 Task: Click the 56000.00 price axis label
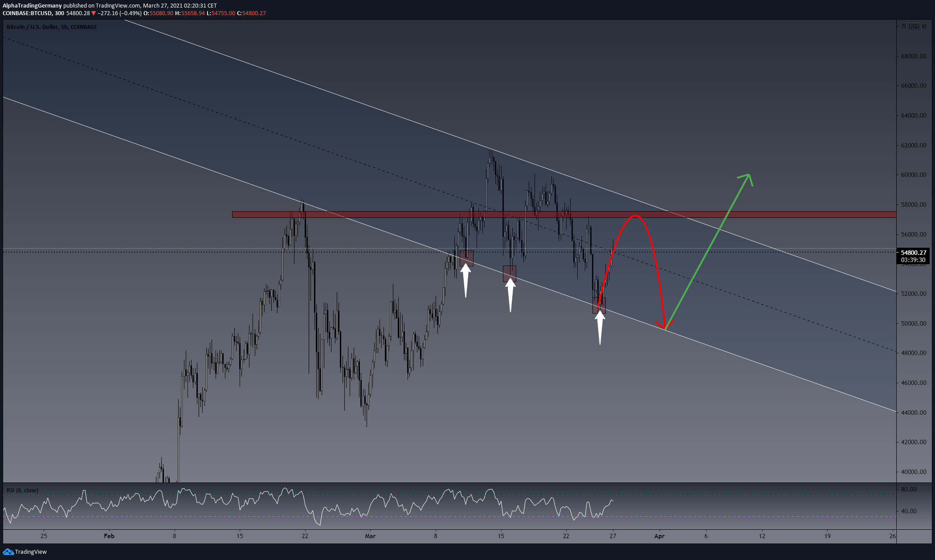(913, 234)
